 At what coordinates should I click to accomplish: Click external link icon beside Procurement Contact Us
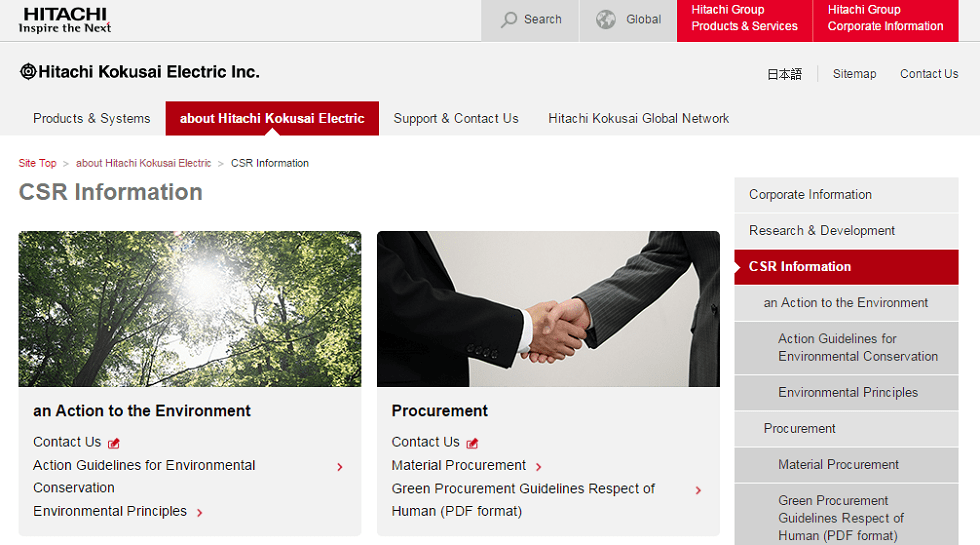(x=472, y=443)
